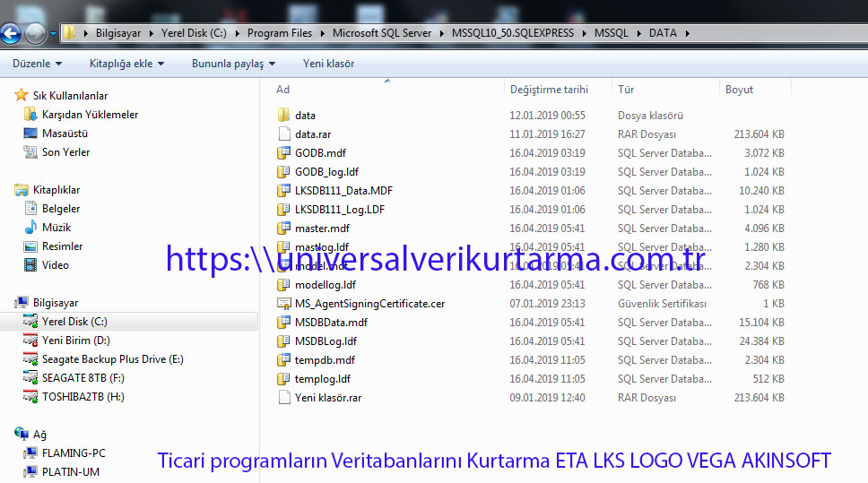Image resolution: width=868 pixels, height=483 pixels.
Task: Click the Forward navigation arrow button
Action: coord(36,33)
